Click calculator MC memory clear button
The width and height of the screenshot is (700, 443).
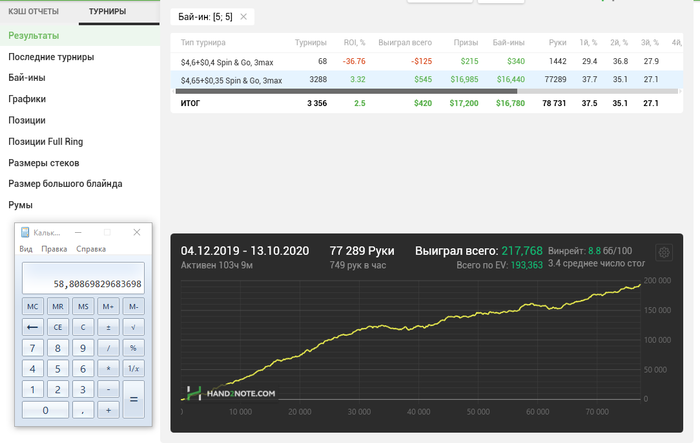click(33, 306)
